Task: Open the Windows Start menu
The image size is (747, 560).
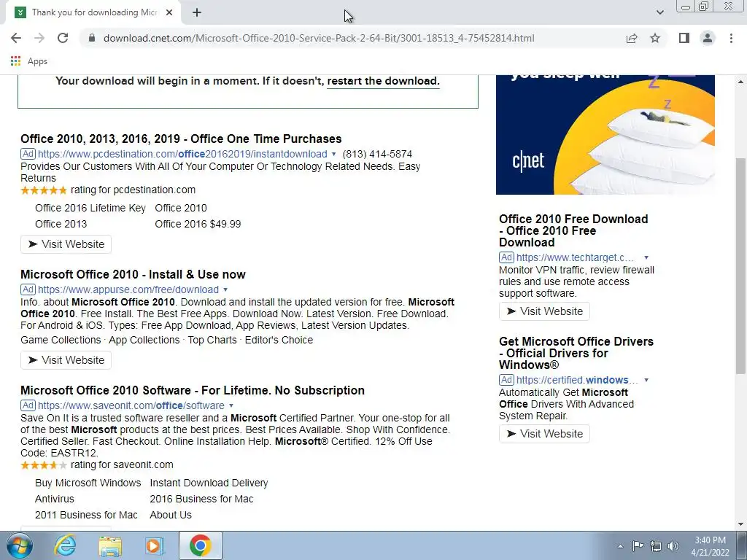Action: pos(20,545)
